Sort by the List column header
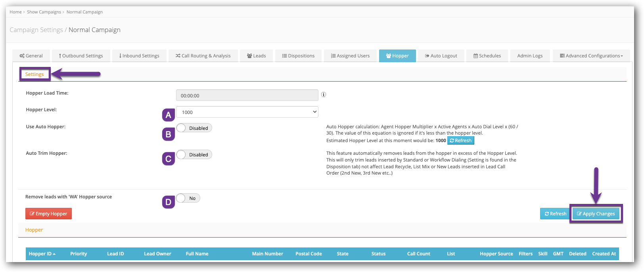644x272 pixels. click(451, 254)
